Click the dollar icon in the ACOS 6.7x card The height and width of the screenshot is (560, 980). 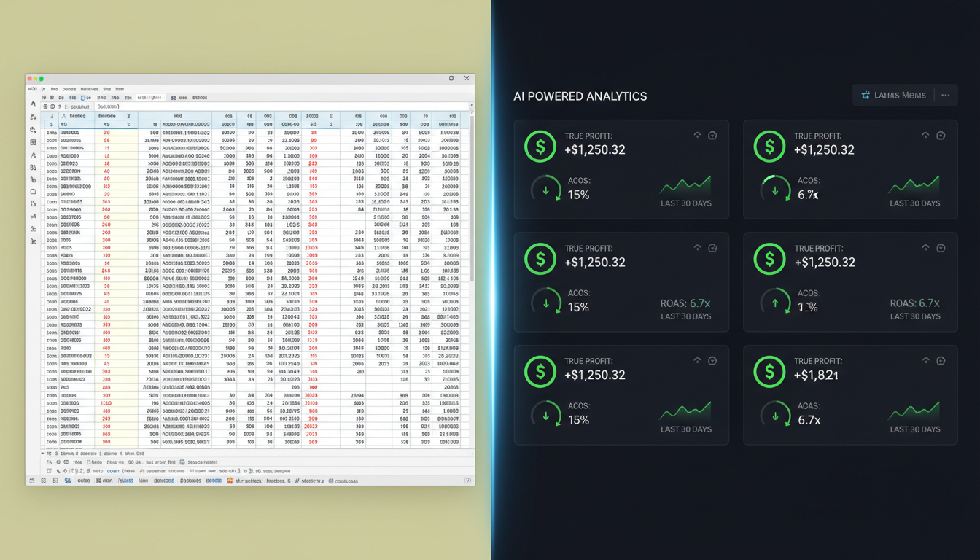tap(770, 146)
